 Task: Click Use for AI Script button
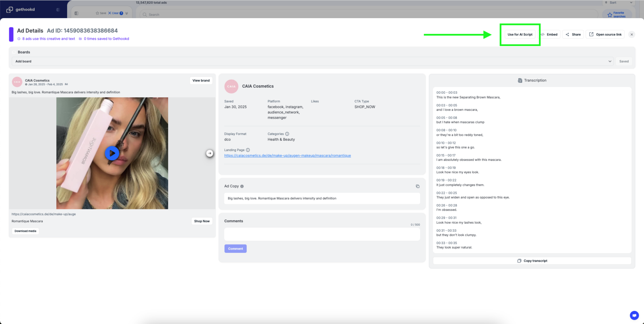click(x=520, y=35)
